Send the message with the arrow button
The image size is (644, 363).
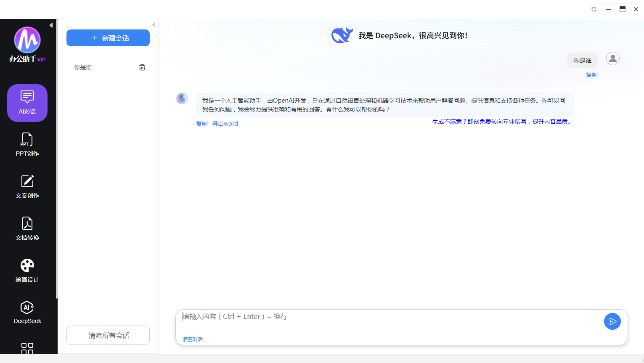tap(612, 321)
